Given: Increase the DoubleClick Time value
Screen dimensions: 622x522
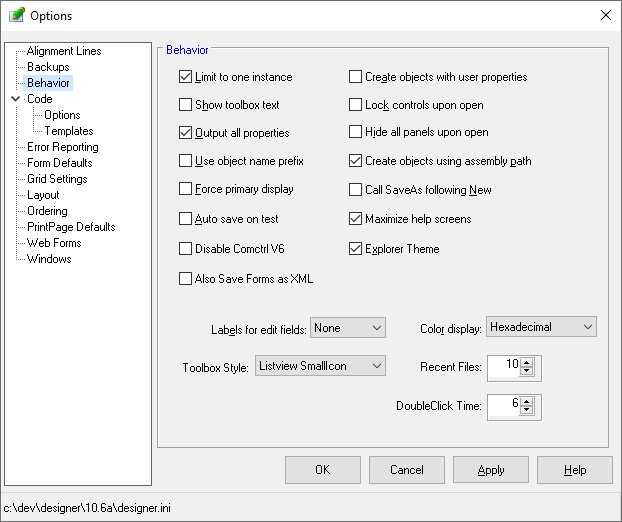Looking at the screenshot, I should [x=528, y=401].
